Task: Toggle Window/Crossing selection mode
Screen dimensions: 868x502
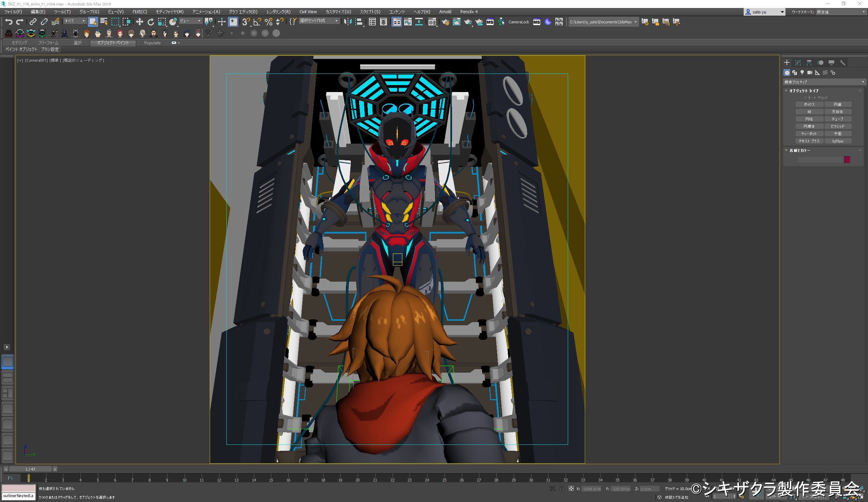Action: pos(126,22)
